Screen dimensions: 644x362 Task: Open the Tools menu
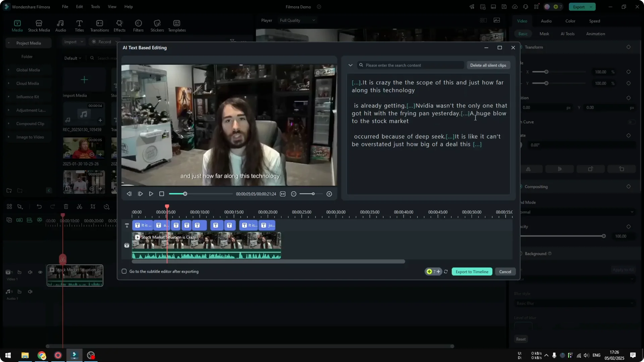pyautogui.click(x=95, y=7)
